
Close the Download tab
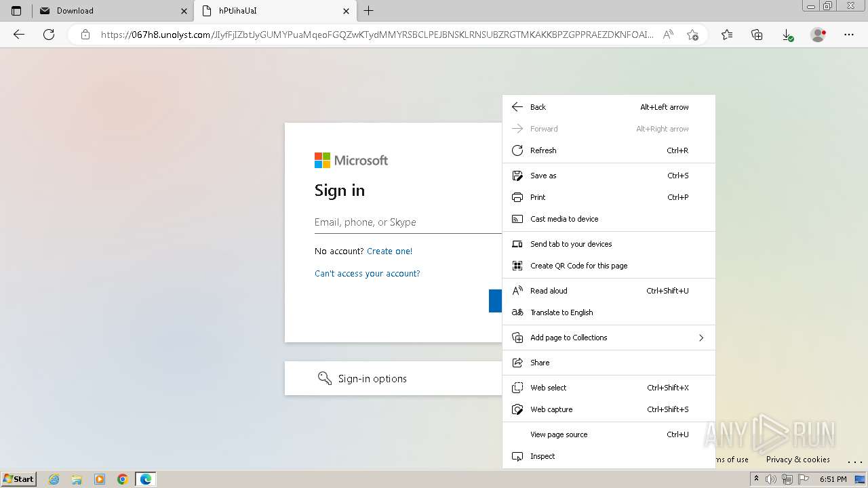[x=184, y=11]
